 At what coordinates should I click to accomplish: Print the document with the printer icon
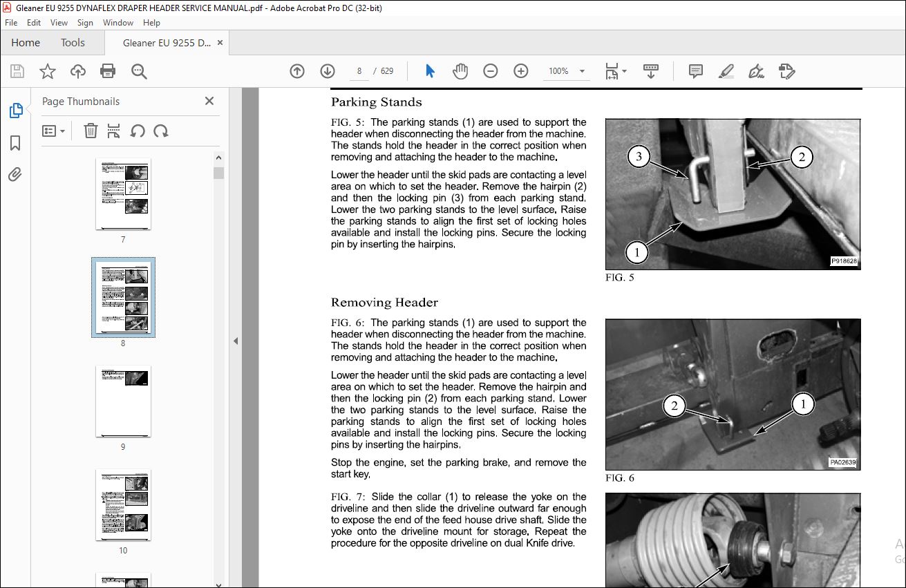click(108, 71)
